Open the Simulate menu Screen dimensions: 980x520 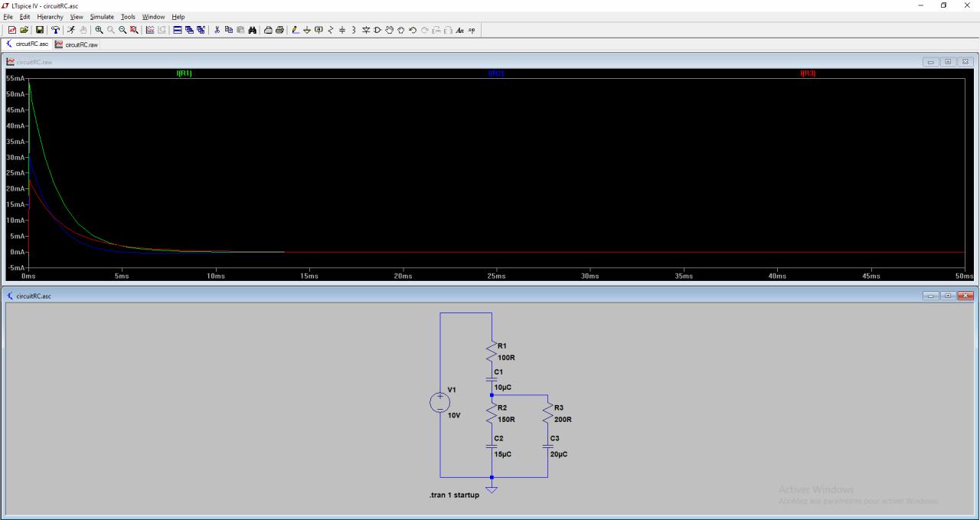[102, 17]
